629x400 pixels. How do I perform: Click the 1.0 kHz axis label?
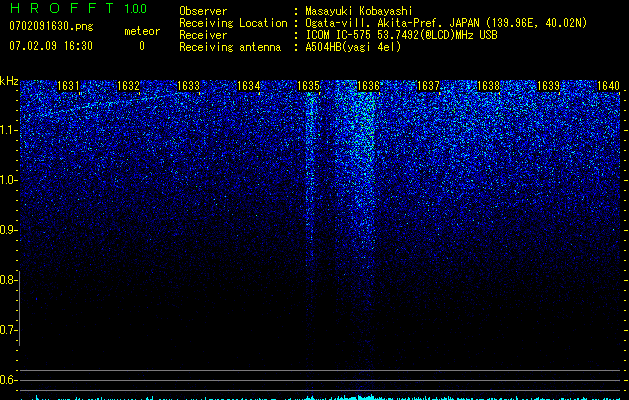point(7,180)
